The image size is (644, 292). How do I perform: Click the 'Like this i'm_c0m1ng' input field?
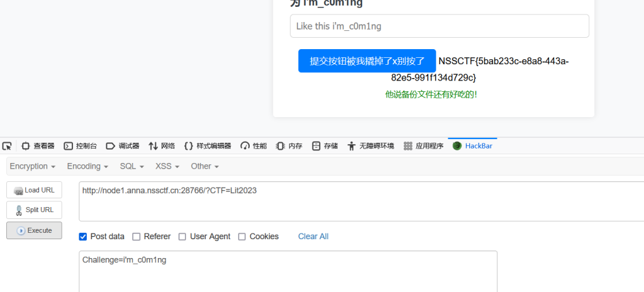440,26
